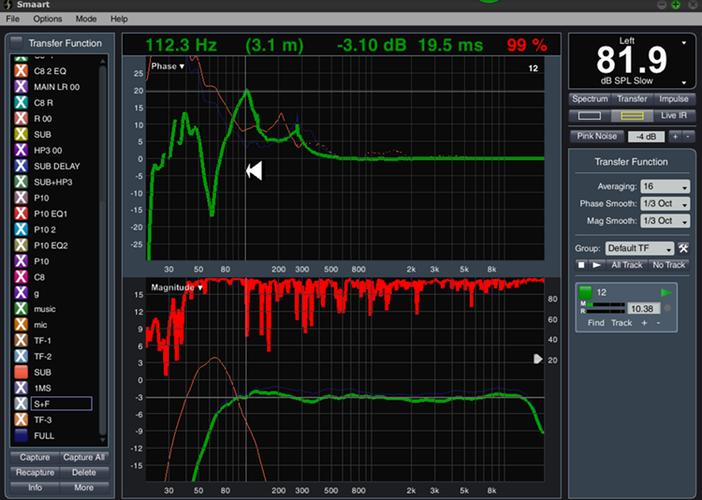Click the FULL trace blue icon

pos(21,436)
